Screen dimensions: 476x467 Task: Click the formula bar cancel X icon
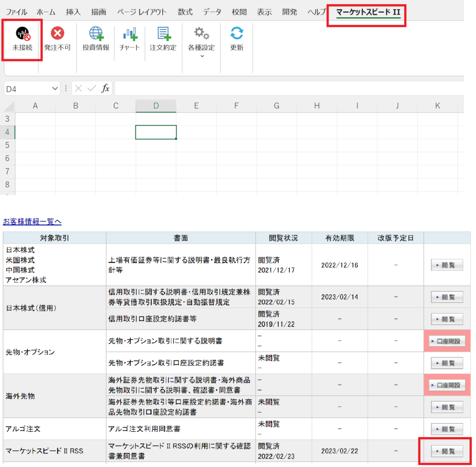[x=78, y=88]
